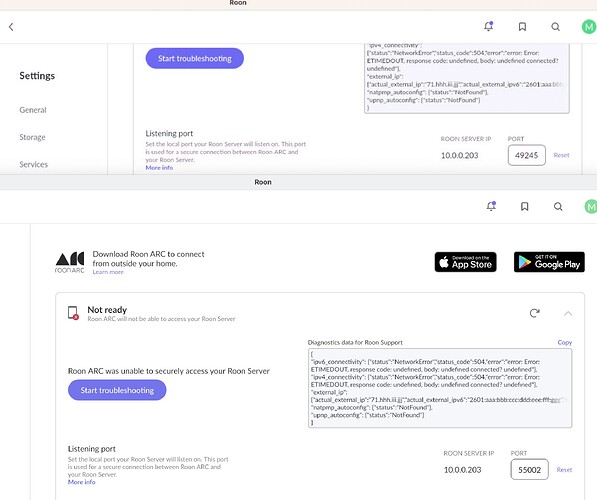
Task: Copy diagnostics data for Roon Support
Action: point(565,342)
